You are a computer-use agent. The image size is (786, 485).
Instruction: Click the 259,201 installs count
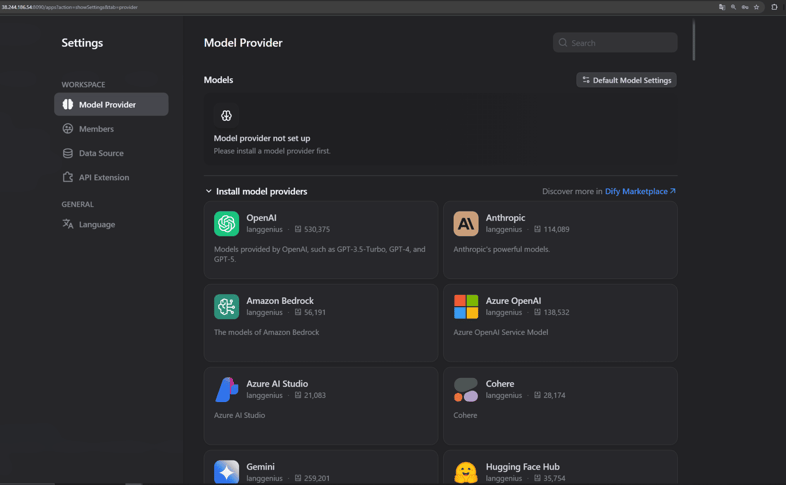[317, 478]
